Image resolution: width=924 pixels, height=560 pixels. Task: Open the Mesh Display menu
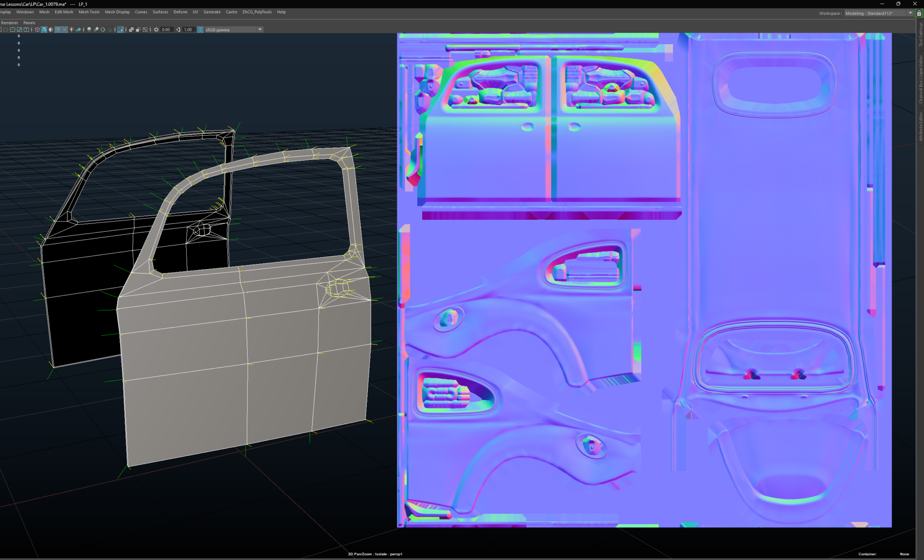[x=117, y=12]
